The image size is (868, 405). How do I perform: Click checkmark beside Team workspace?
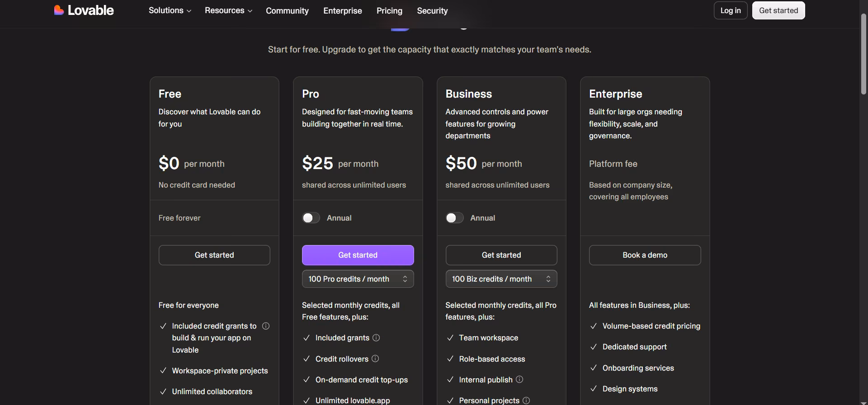coord(450,338)
